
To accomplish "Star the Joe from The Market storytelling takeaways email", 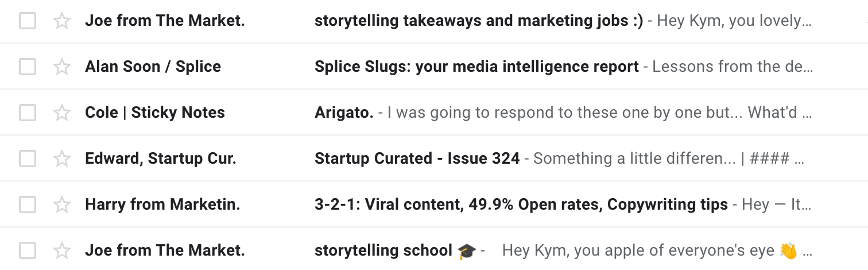I will (x=61, y=21).
